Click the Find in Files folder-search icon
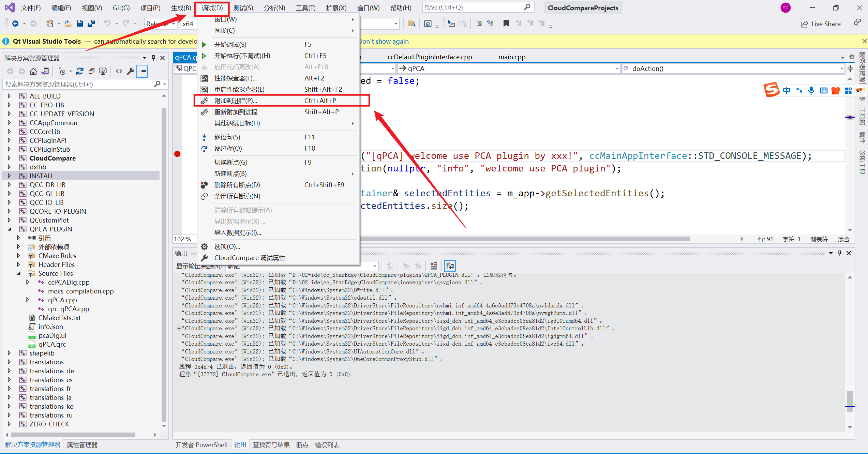The height and width of the screenshot is (454, 868). [412, 24]
